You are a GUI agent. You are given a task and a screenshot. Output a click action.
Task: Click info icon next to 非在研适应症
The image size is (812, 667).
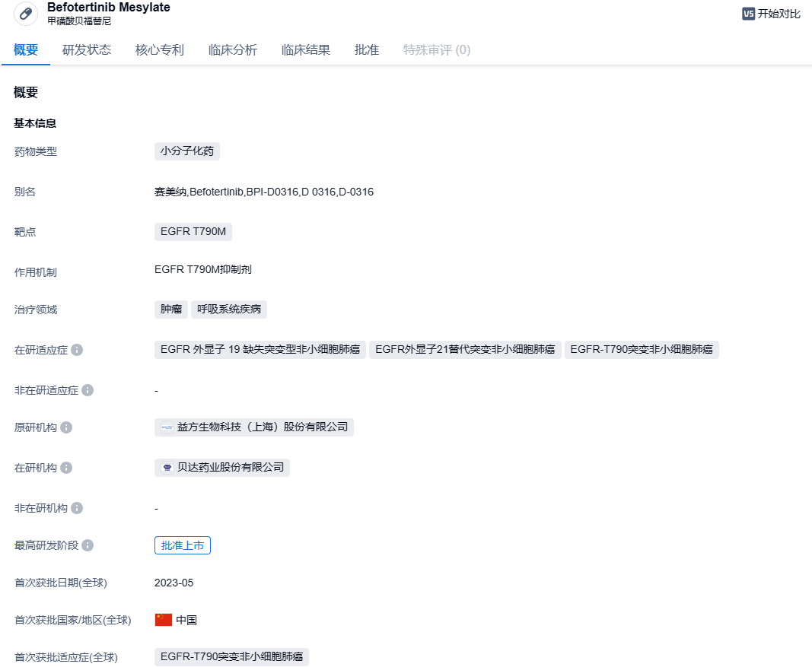(x=88, y=390)
